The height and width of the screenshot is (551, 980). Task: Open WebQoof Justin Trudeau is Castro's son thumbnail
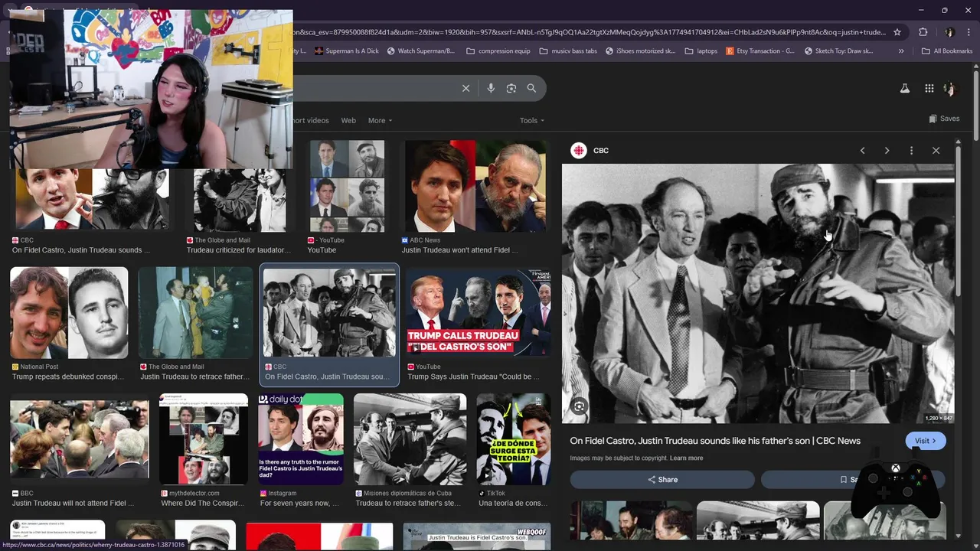tap(476, 536)
